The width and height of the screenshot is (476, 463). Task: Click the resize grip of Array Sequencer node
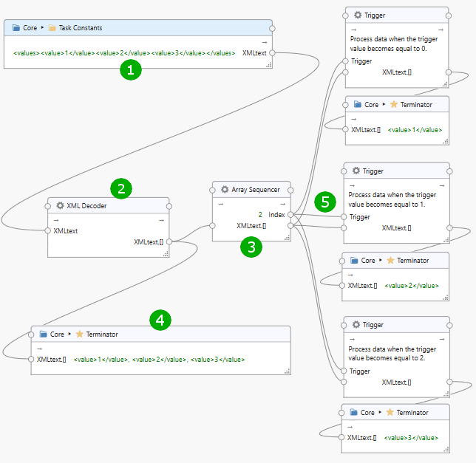point(287,237)
